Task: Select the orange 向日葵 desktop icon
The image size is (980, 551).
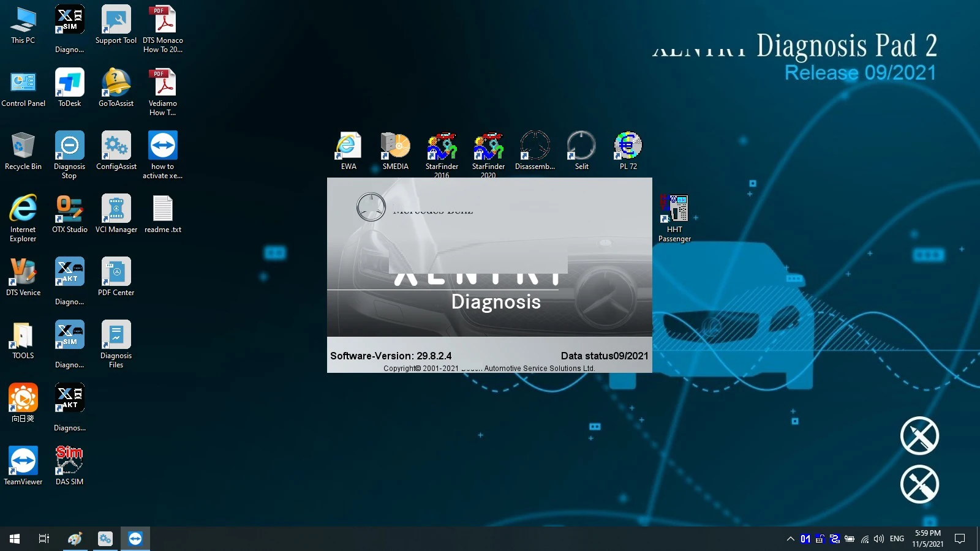Action: 23,404
